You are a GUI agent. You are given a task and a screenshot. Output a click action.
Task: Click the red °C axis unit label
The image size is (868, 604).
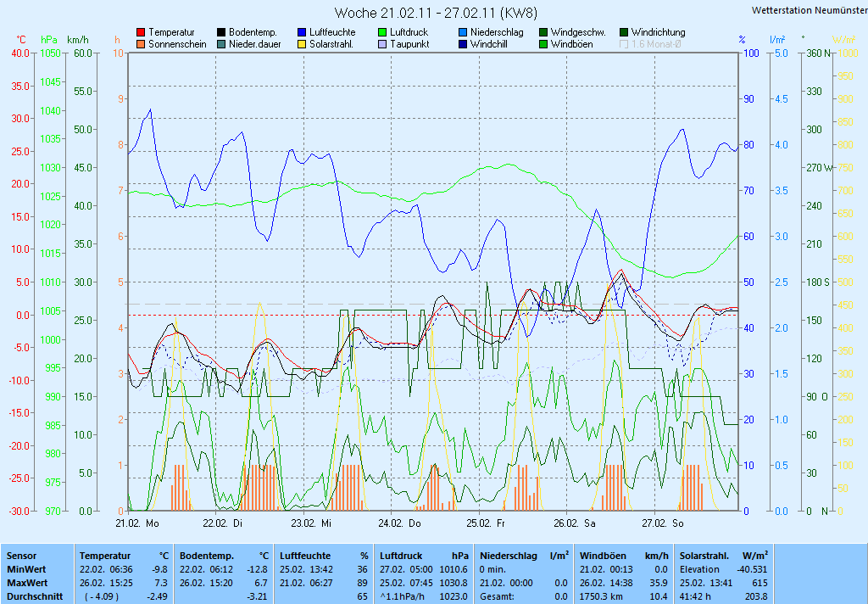pos(21,40)
